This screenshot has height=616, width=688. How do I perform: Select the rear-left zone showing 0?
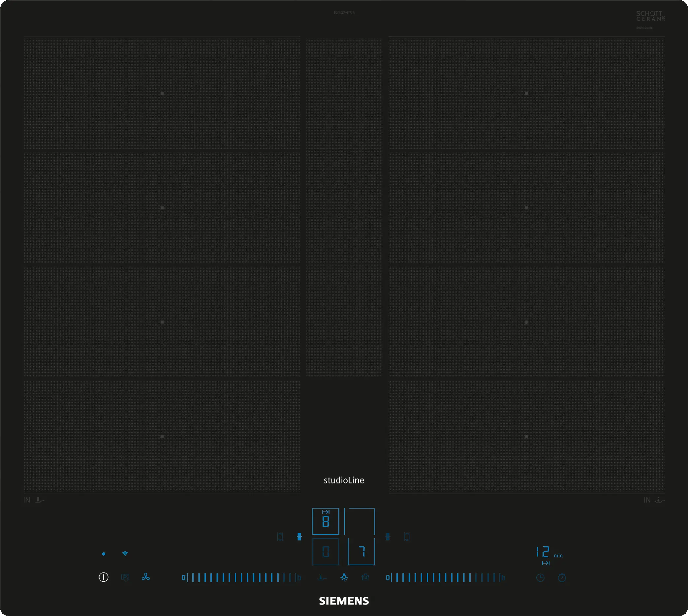pos(326,552)
